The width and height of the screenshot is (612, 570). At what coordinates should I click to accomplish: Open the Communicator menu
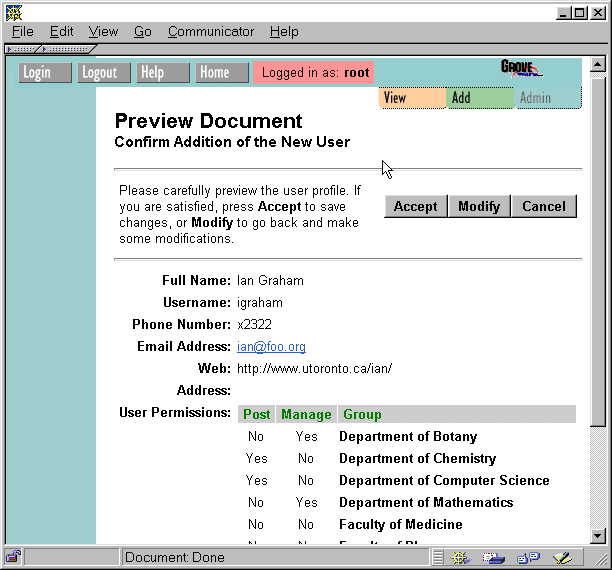(x=211, y=31)
